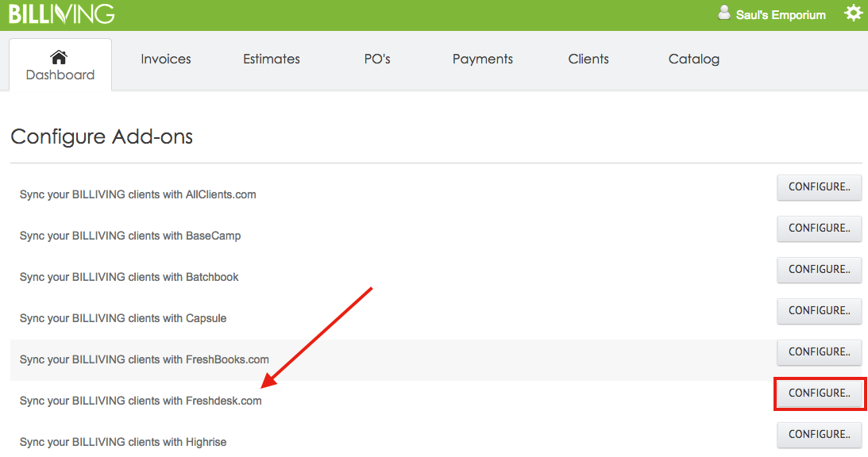Open the Clients tab
The image size is (868, 457).
coord(588,60)
